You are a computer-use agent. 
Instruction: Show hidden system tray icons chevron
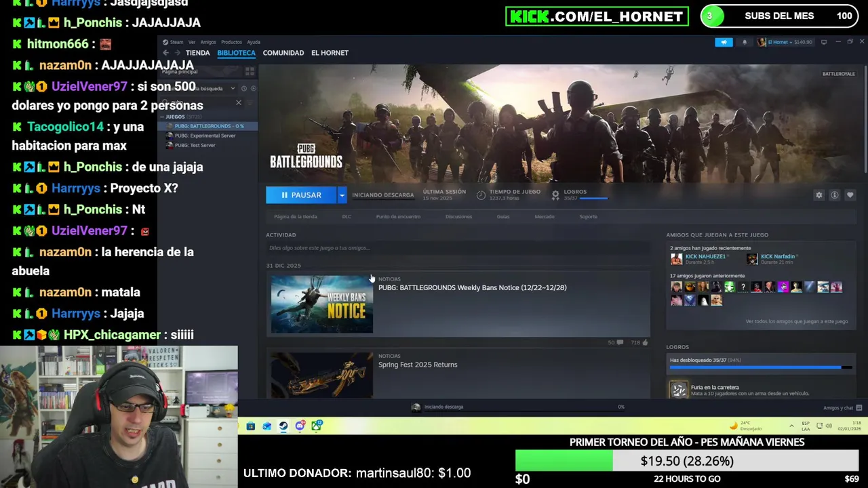tap(791, 426)
